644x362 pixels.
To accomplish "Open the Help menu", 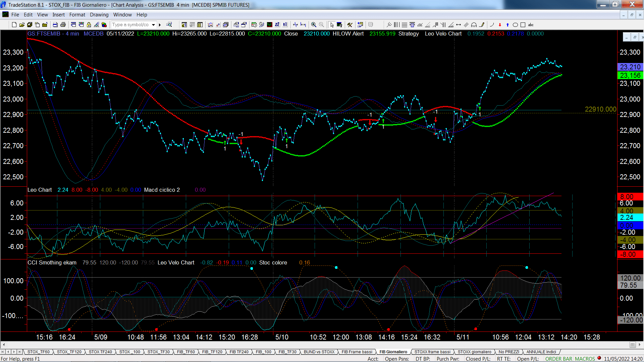I will pos(142,15).
